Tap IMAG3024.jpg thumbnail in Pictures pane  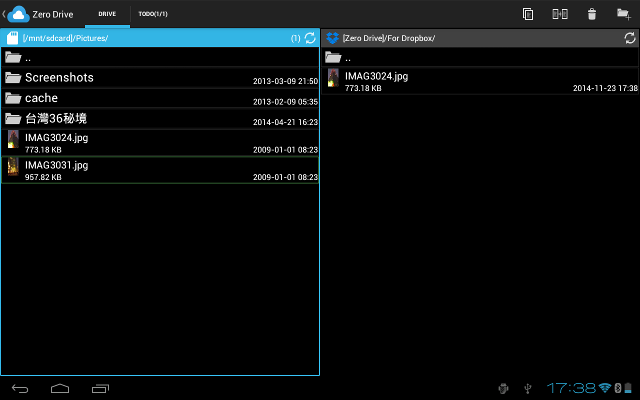coord(13,140)
